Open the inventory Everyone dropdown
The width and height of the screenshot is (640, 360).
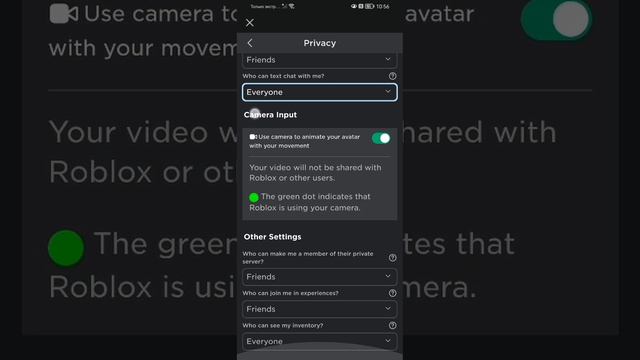(x=320, y=341)
